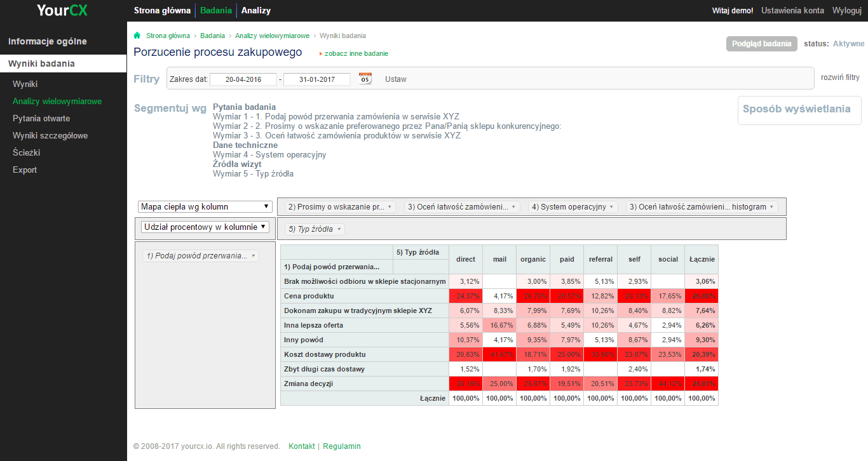Viewport: 868px width, 461px height.
Task: Click the start date field '20-04-2016'
Action: click(243, 79)
